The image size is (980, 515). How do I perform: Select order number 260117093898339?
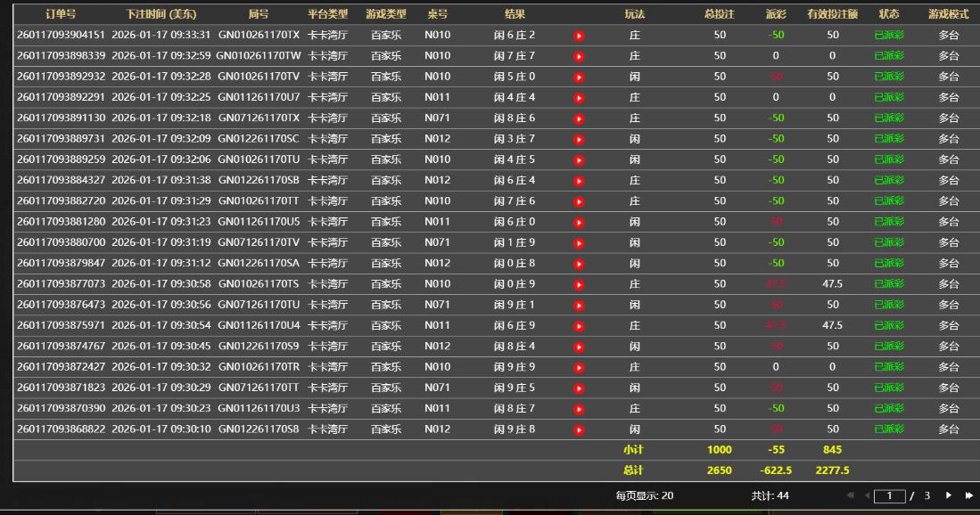coord(61,56)
